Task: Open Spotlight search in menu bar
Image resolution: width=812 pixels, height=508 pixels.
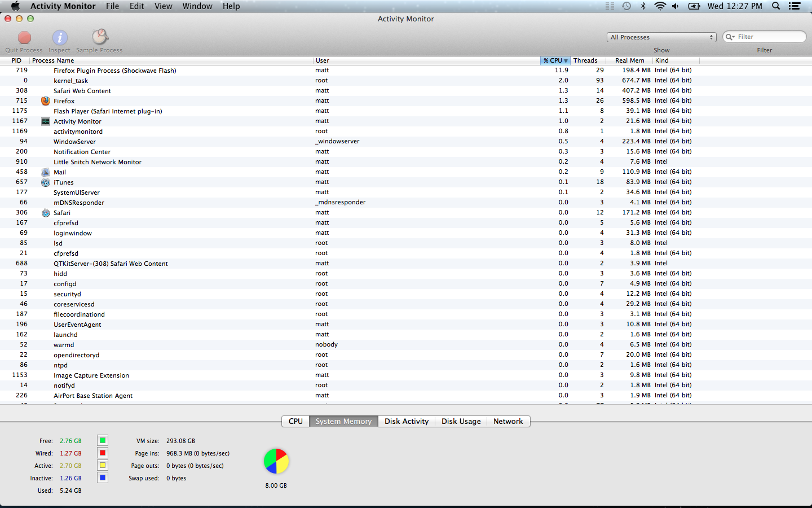Action: [x=776, y=6]
